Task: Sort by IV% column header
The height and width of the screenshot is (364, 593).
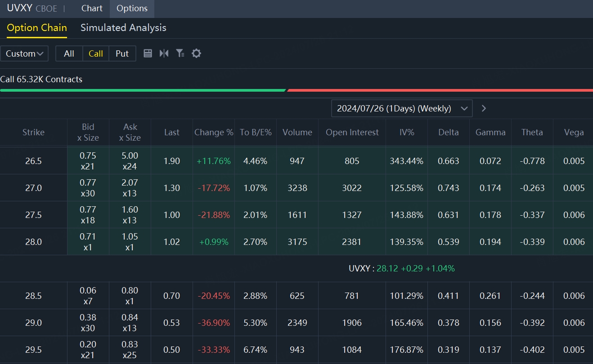Action: [407, 133]
